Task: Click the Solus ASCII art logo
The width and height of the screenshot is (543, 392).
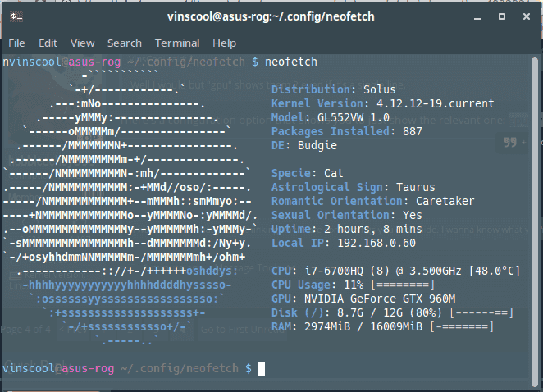Action: [x=131, y=207]
